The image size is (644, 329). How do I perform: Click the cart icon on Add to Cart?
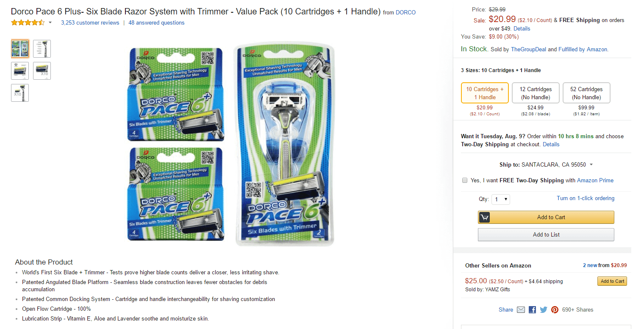pos(484,217)
